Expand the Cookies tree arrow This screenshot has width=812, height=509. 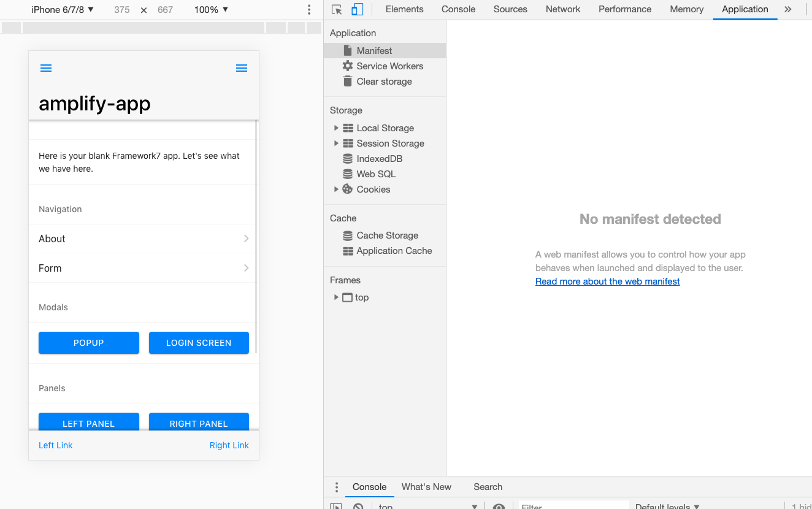pos(336,189)
